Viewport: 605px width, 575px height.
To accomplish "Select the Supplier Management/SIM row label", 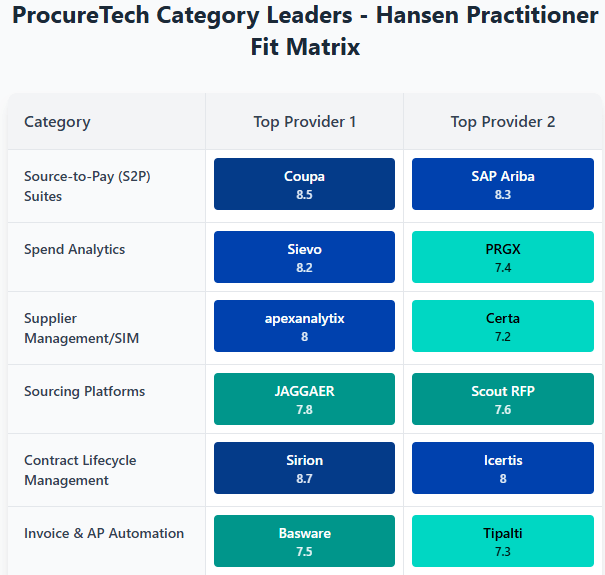I will click(81, 328).
